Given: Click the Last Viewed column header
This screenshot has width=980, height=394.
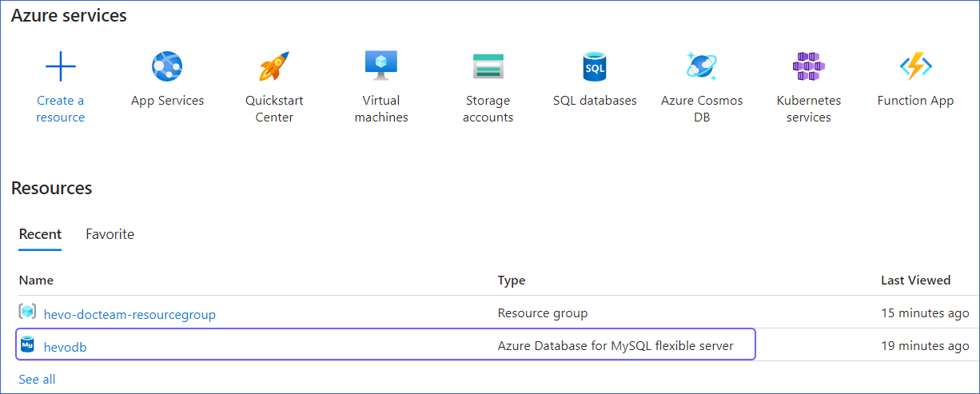Looking at the screenshot, I should (x=916, y=280).
